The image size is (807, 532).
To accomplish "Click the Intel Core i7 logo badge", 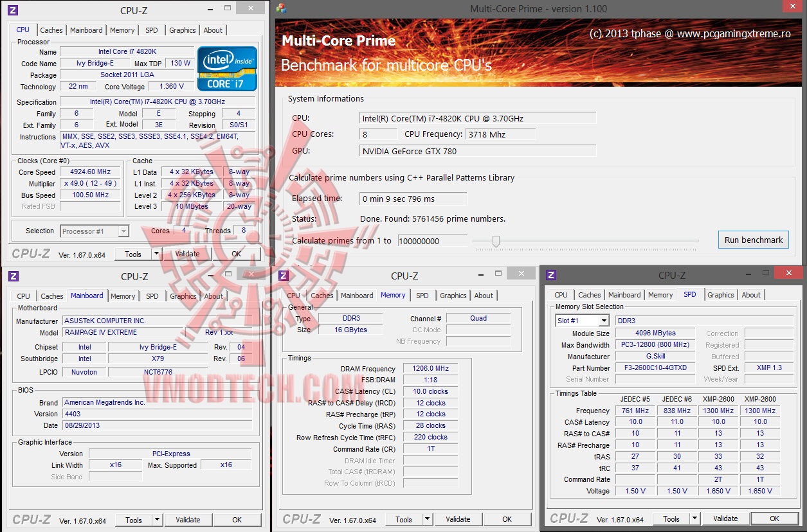I will pyautogui.click(x=227, y=68).
